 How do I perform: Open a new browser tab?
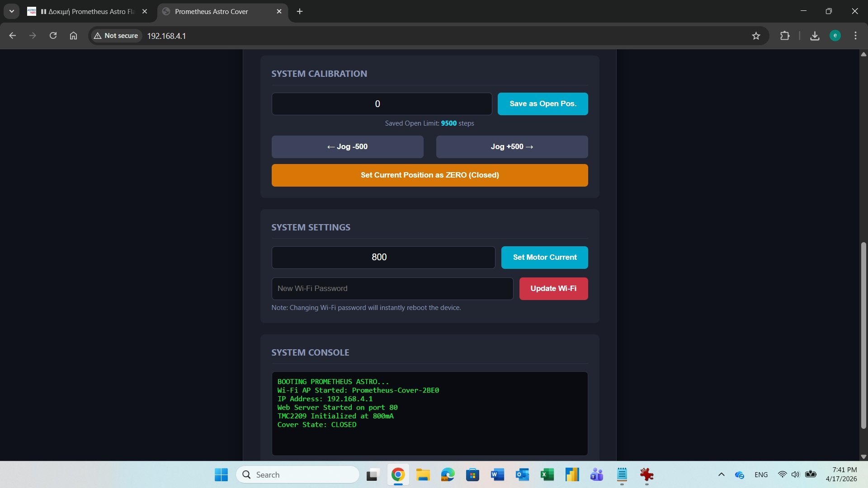point(300,12)
